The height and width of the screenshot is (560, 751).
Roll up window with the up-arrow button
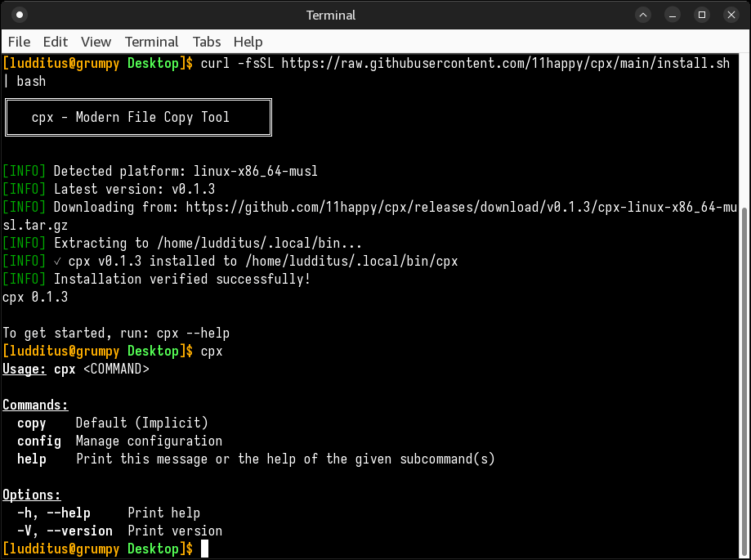click(644, 15)
